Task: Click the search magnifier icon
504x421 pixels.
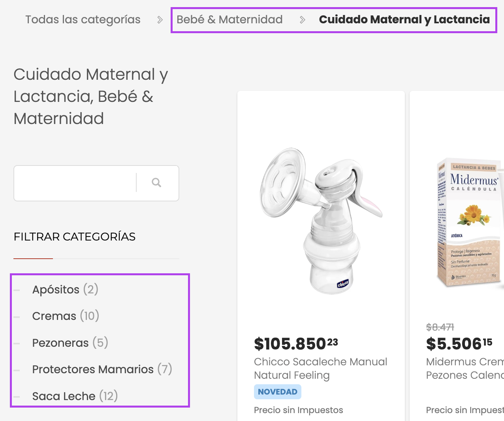Action: (156, 182)
